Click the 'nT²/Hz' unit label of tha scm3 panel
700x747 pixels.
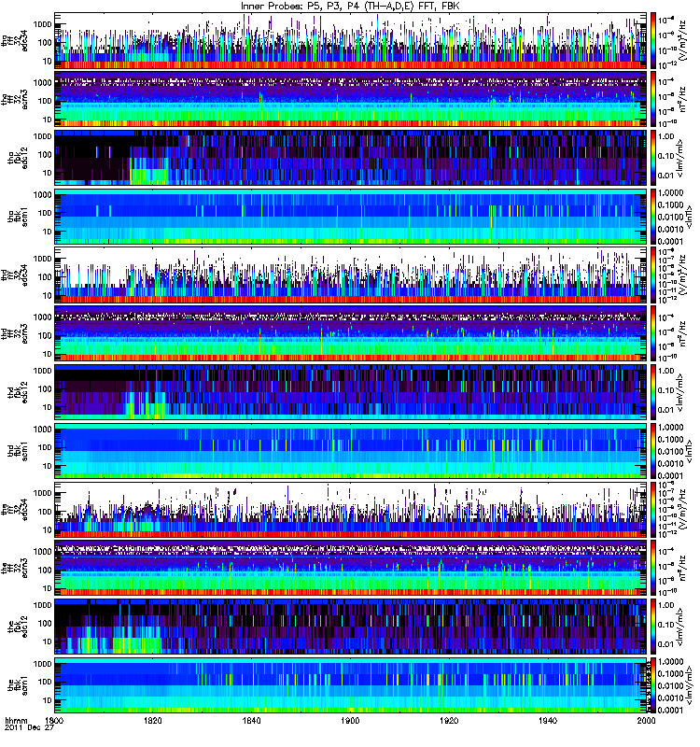[x=681, y=99]
